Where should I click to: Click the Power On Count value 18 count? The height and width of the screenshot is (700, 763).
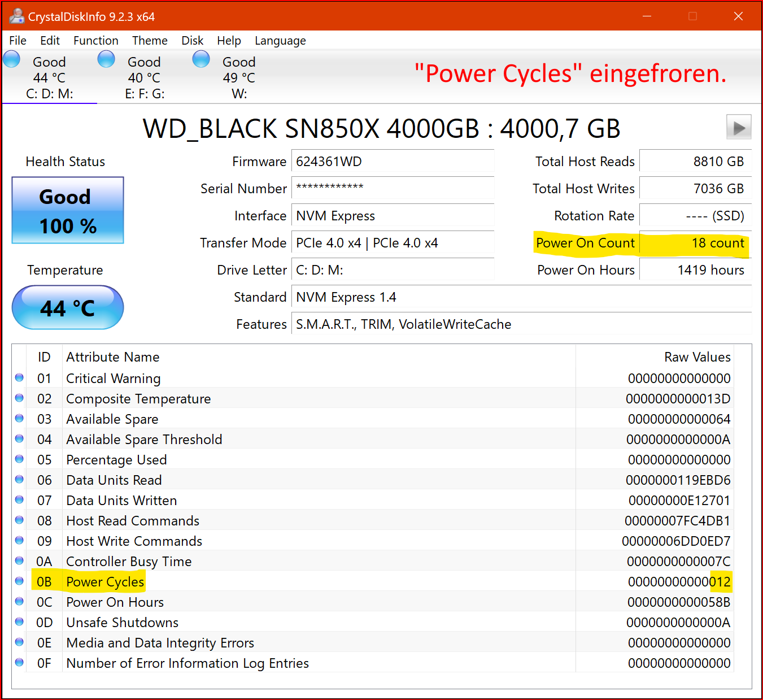tap(695, 242)
